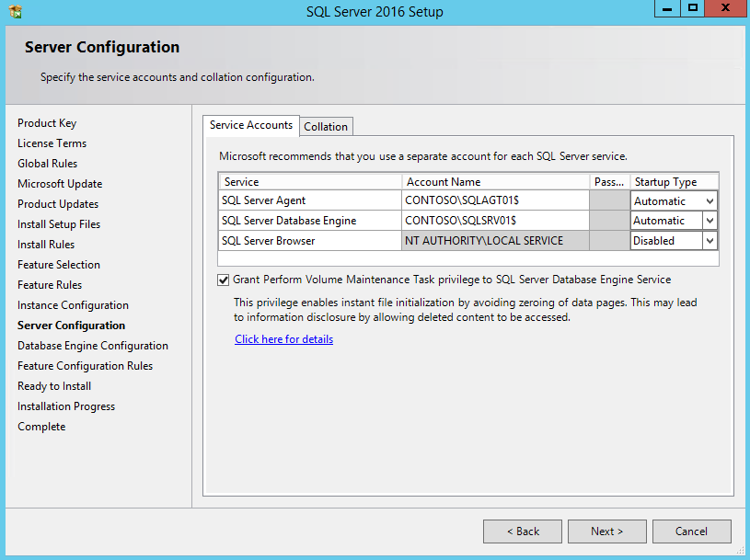The height and width of the screenshot is (560, 750).
Task: Switch to the Collation tab
Action: [x=326, y=127]
